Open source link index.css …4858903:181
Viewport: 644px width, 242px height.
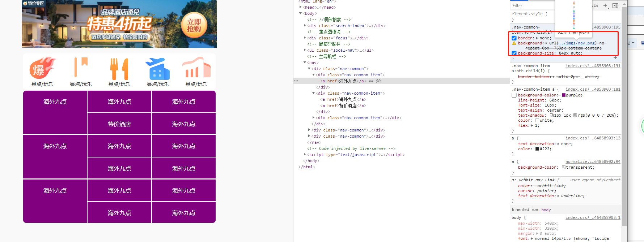pyautogui.click(x=593, y=89)
